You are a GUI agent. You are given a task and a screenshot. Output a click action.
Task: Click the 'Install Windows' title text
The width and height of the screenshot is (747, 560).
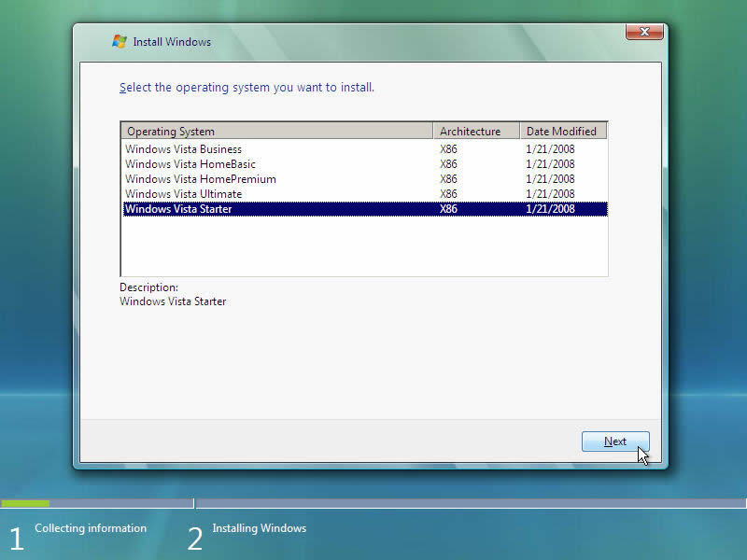click(x=172, y=42)
